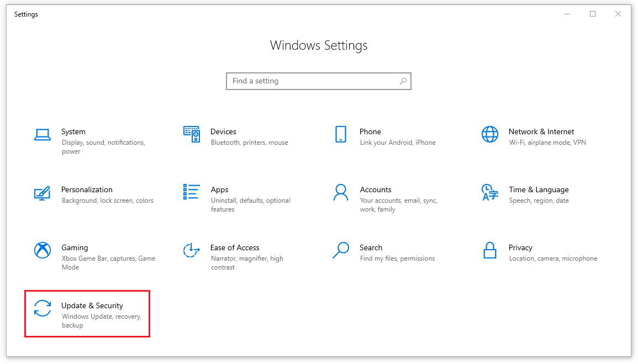The height and width of the screenshot is (364, 638).
Task: Open Personalization settings
Action: tap(87, 189)
